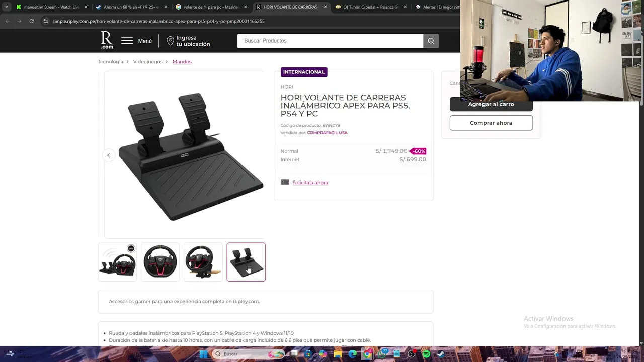
Task: Click browser Forward arrow
Action: tap(19, 21)
